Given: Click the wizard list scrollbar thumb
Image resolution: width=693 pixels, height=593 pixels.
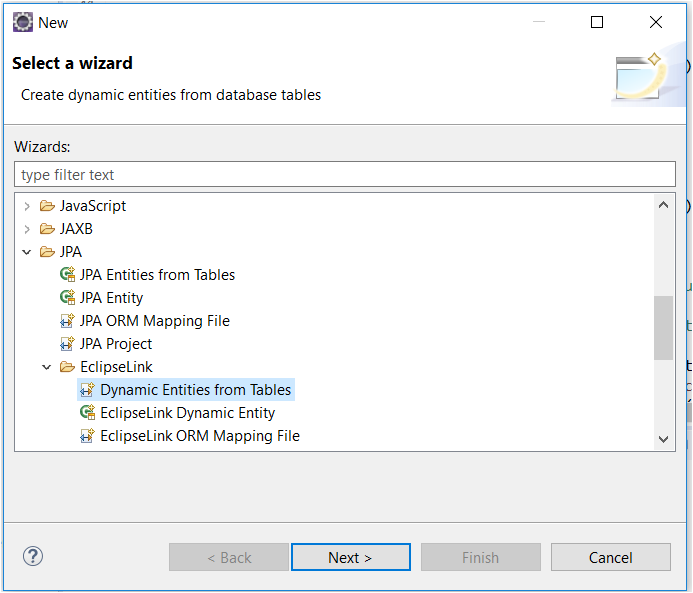Looking at the screenshot, I should pyautogui.click(x=663, y=327).
